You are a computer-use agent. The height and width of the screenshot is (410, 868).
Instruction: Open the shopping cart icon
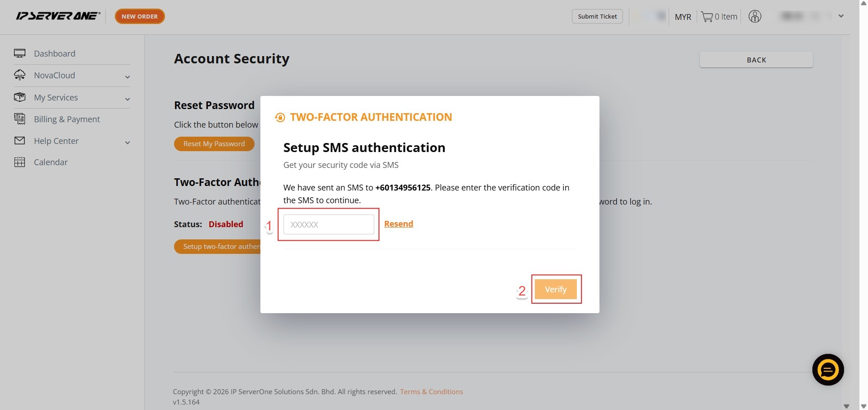click(x=707, y=17)
